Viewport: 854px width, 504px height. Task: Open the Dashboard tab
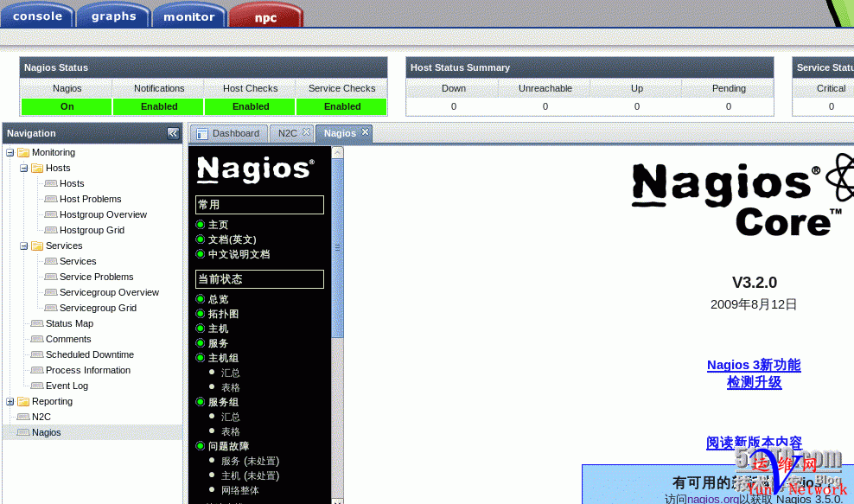point(229,133)
